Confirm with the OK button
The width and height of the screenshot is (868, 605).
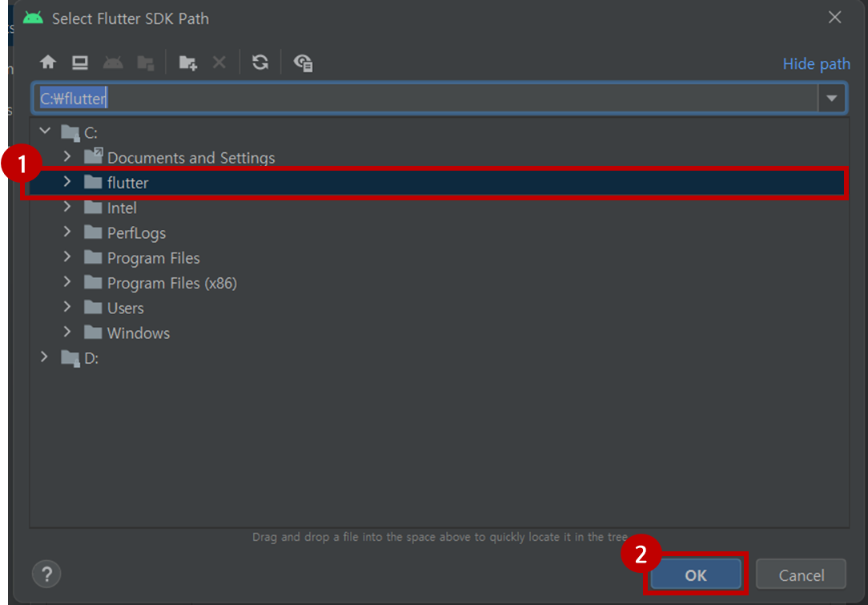tap(696, 574)
